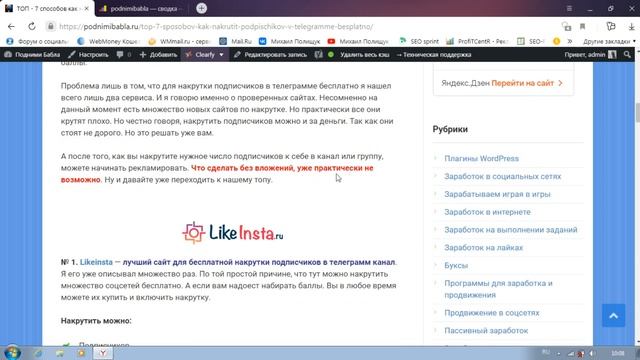Click the volume icon in system tray
The width and height of the screenshot is (640, 360).
coord(592,353)
